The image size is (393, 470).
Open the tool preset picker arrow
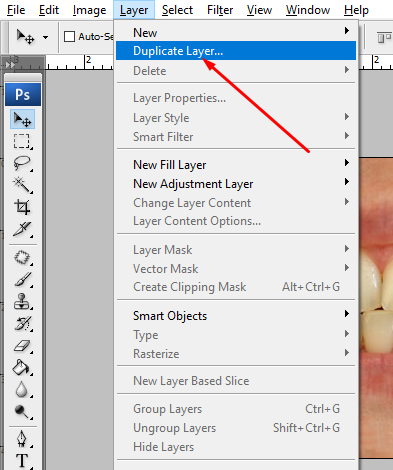click(x=45, y=37)
